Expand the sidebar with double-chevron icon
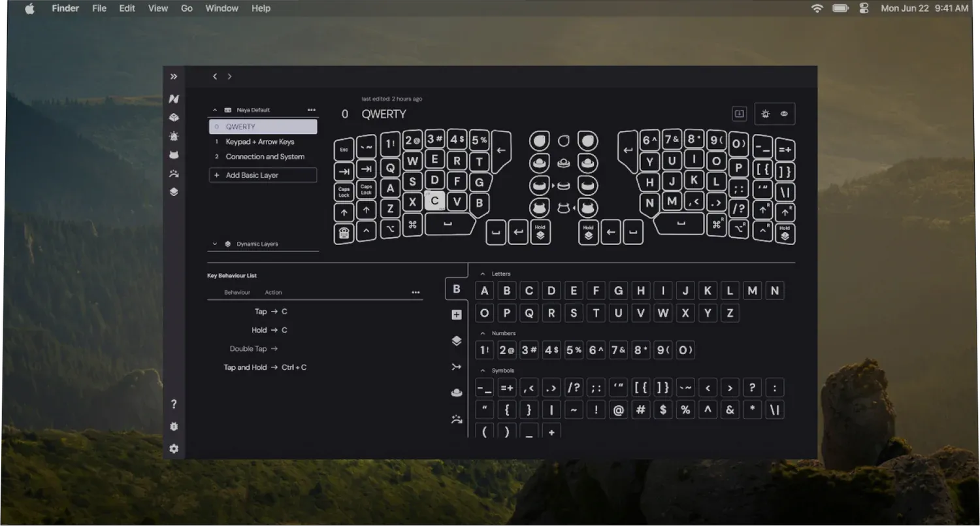 tap(174, 76)
